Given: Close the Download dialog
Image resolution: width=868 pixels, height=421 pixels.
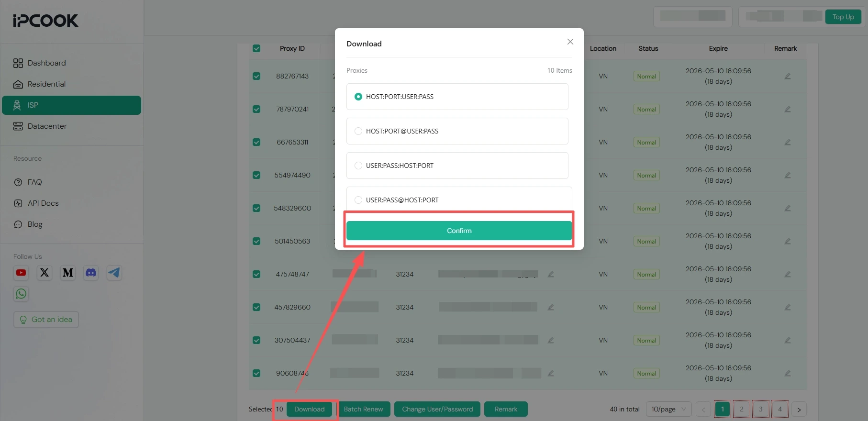Looking at the screenshot, I should (570, 42).
